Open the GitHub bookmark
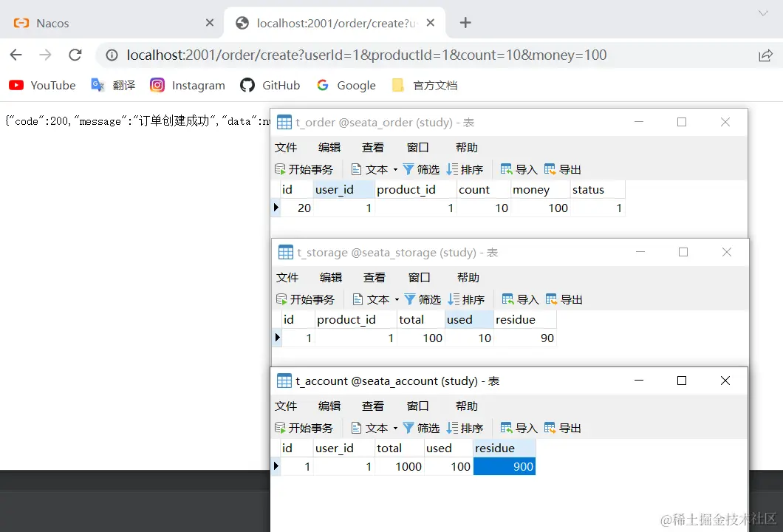Image resolution: width=783 pixels, height=532 pixels. click(270, 86)
